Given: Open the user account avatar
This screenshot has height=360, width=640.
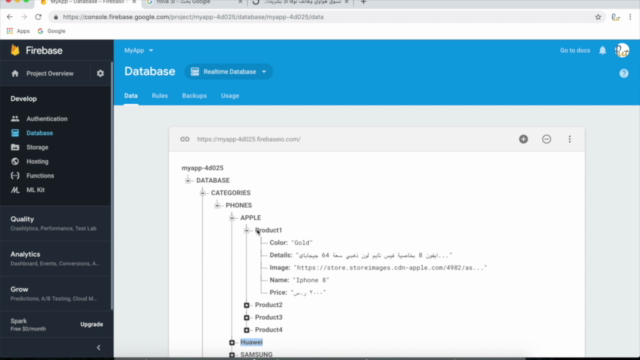Looking at the screenshot, I should [622, 50].
